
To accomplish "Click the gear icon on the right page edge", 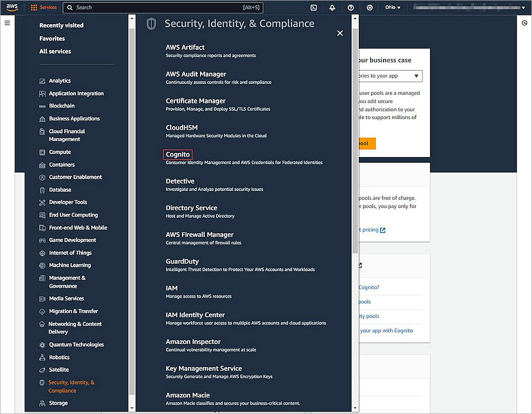I will click(x=524, y=23).
